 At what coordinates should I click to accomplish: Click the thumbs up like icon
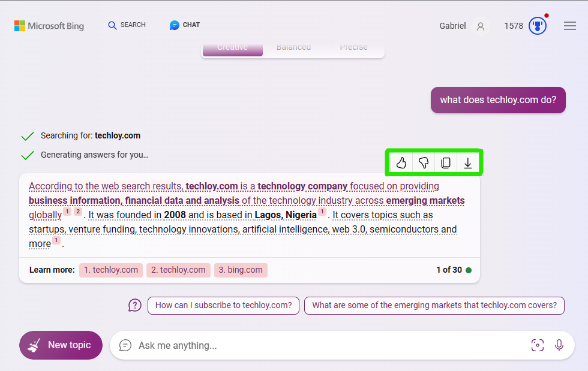(401, 163)
